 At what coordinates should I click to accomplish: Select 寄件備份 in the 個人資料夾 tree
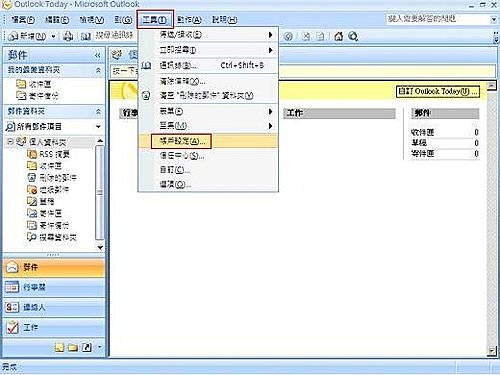coord(54,225)
